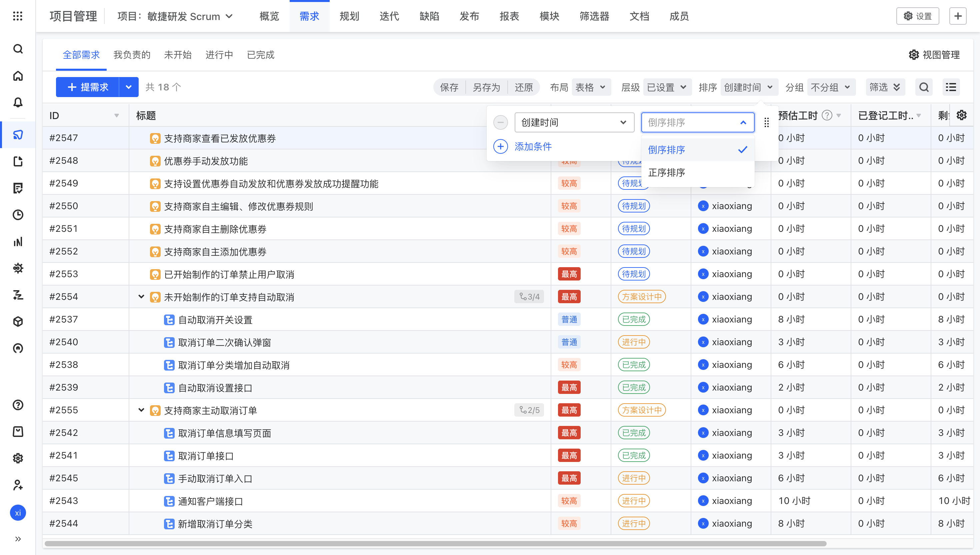Go to the sidebar home icon
The image size is (980, 555).
[18, 76]
